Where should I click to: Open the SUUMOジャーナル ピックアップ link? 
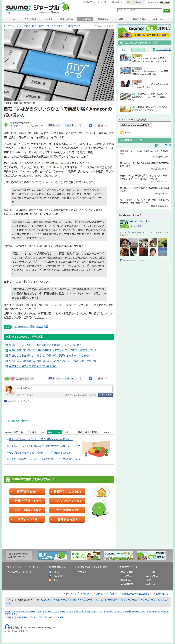click(x=27, y=126)
